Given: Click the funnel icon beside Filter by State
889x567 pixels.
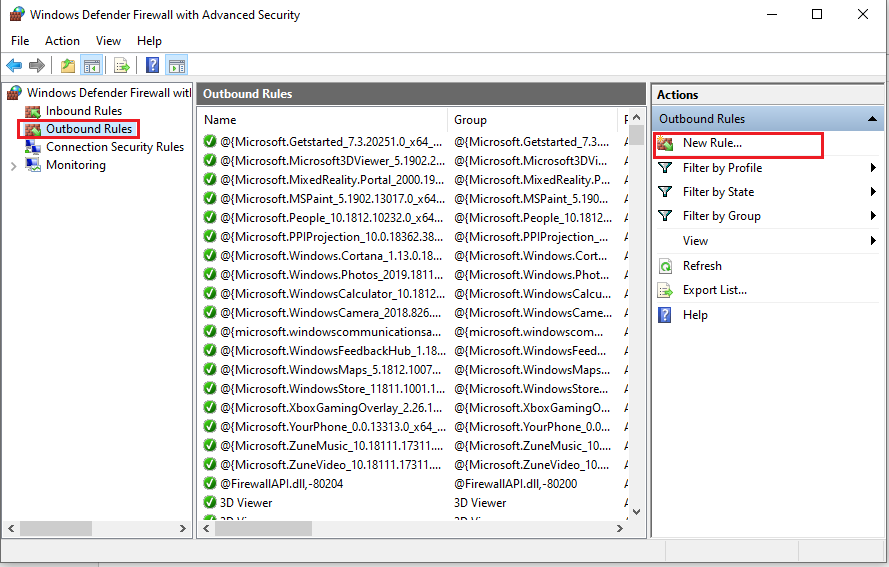Looking at the screenshot, I should click(x=665, y=192).
